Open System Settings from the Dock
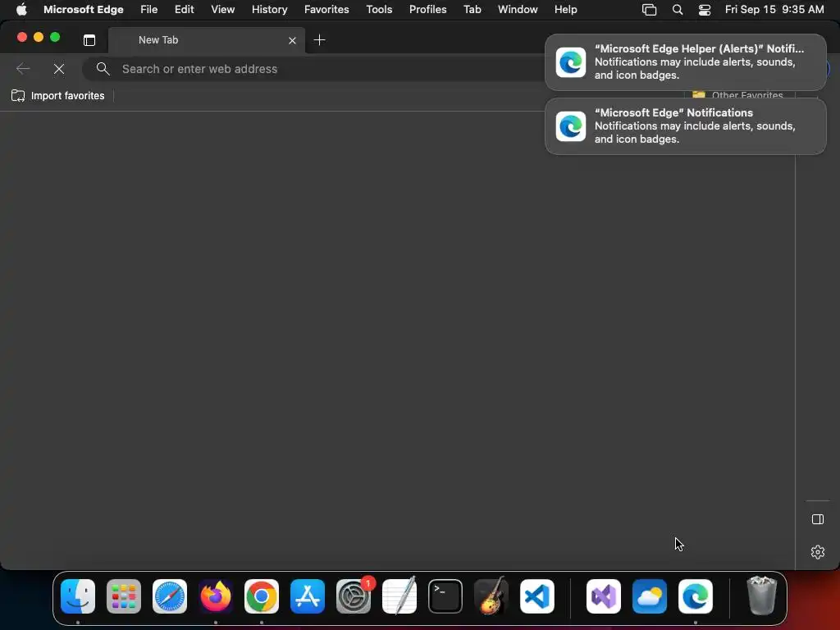840x630 pixels. (x=354, y=596)
